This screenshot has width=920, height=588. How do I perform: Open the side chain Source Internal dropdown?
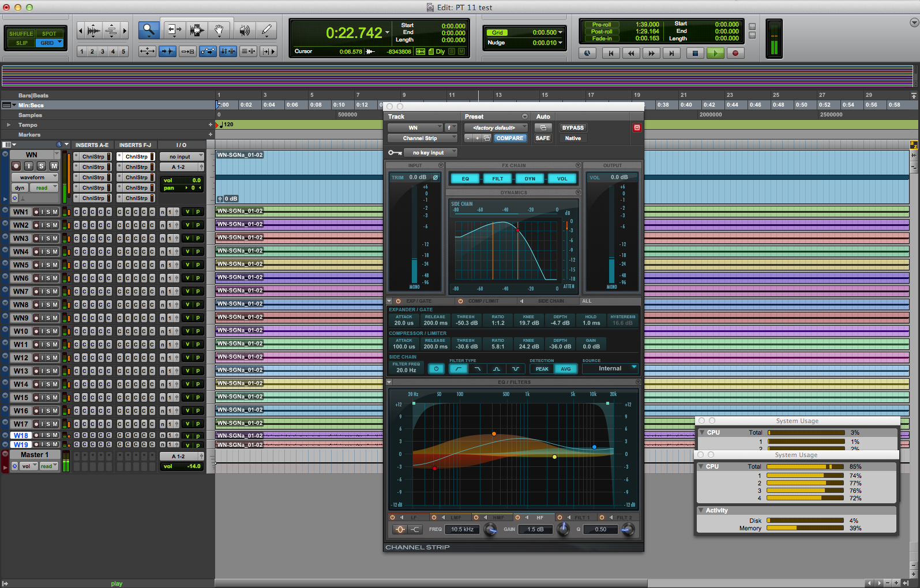[610, 368]
